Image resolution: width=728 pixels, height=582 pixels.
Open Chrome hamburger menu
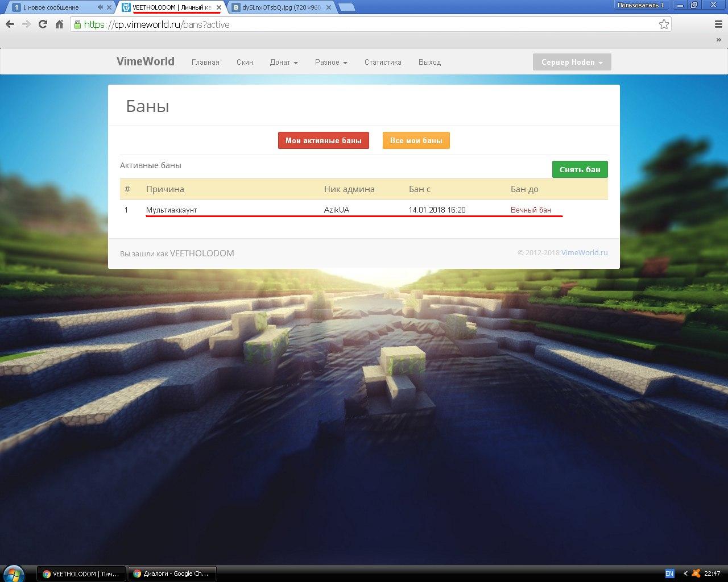pos(718,24)
